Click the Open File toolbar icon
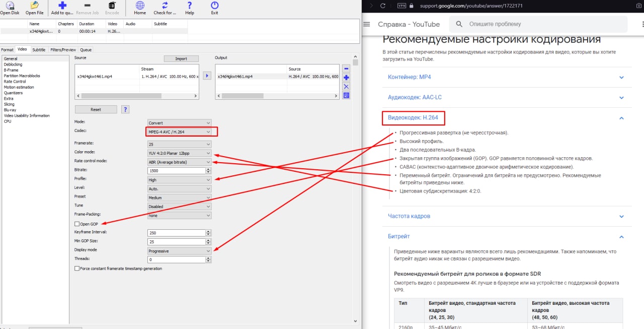Screen dimensions: 644x329 (34, 6)
